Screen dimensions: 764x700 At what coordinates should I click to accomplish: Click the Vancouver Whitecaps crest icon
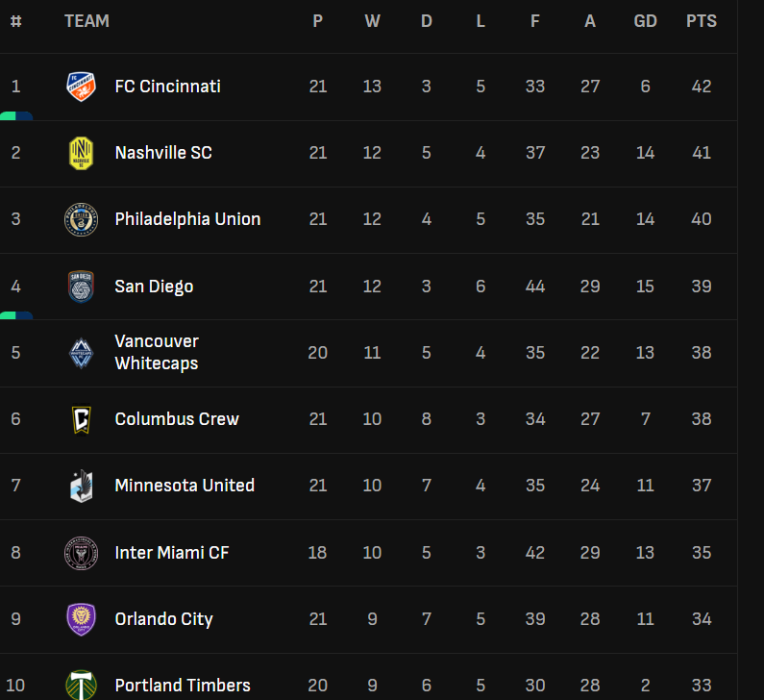click(81, 353)
